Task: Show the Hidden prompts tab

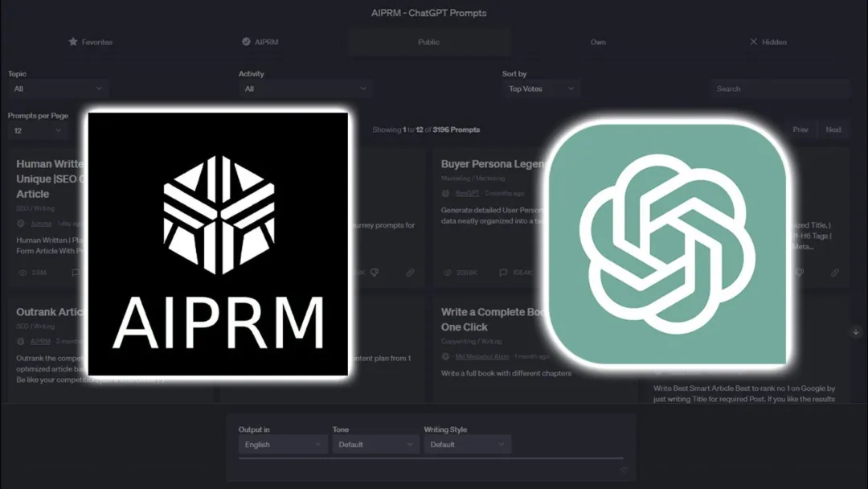Action: tap(768, 42)
